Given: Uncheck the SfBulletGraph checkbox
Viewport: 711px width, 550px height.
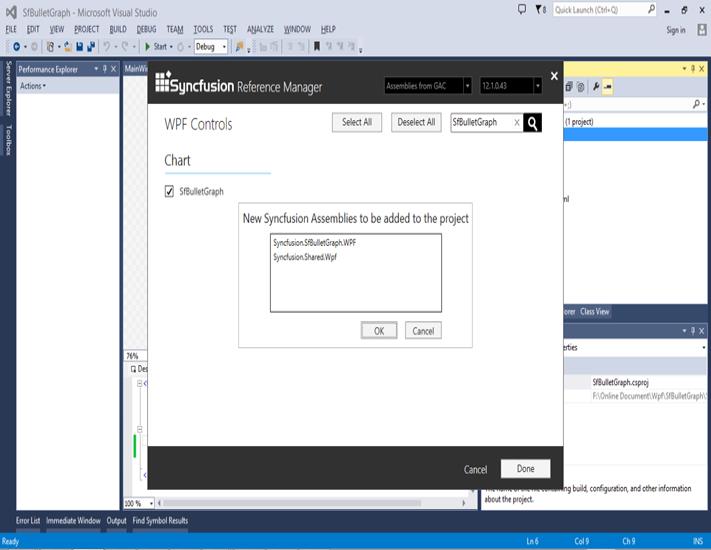Looking at the screenshot, I should click(x=169, y=191).
